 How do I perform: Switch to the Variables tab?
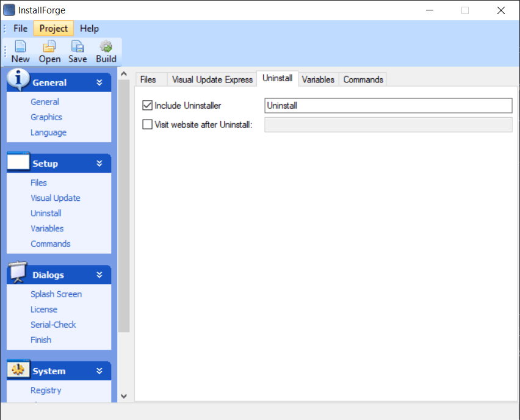[318, 79]
